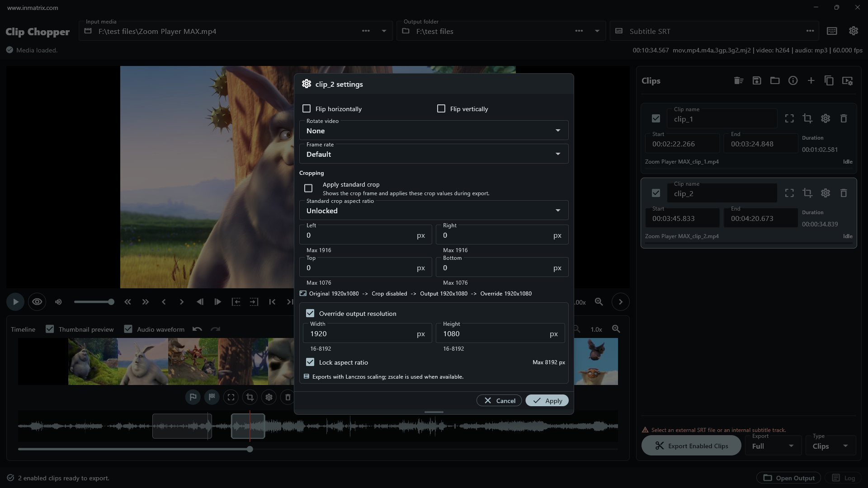Add a new clip with plus icon
Viewport: 868px width, 488px height.
(811, 81)
